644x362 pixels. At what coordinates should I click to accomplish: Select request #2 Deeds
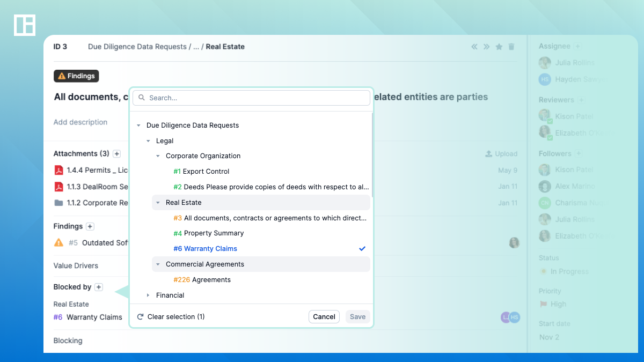click(x=271, y=187)
